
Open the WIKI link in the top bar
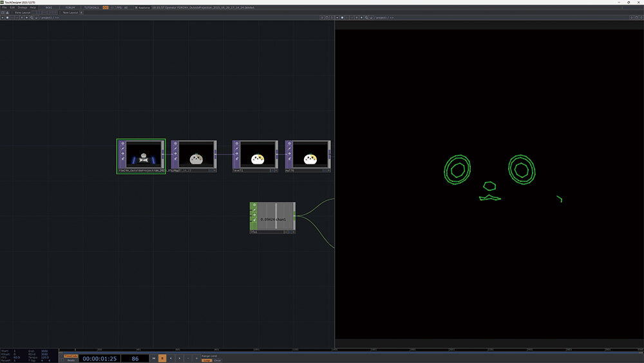point(48,7)
